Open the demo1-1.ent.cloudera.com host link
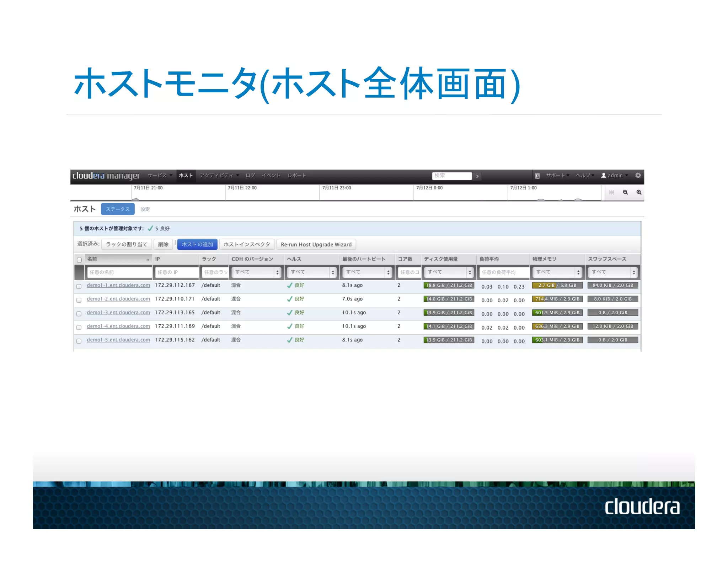 [x=118, y=285]
